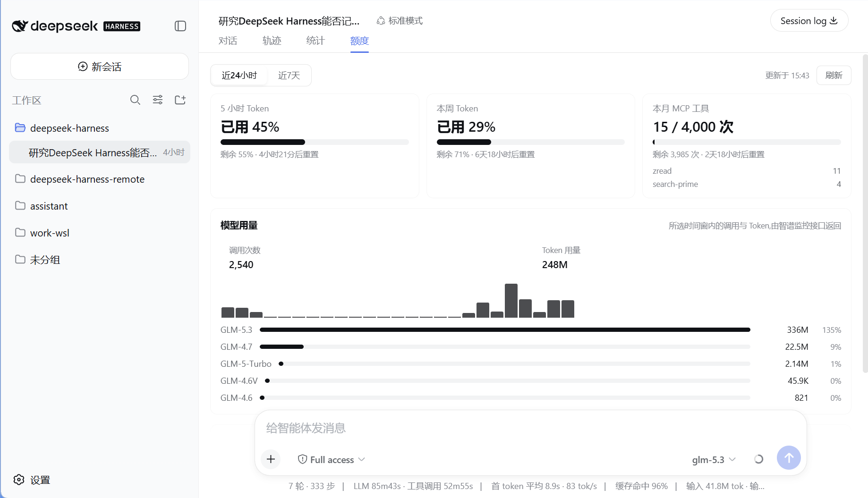The height and width of the screenshot is (498, 868).
Task: Expand the work-wsl folder
Action: [x=100, y=233]
